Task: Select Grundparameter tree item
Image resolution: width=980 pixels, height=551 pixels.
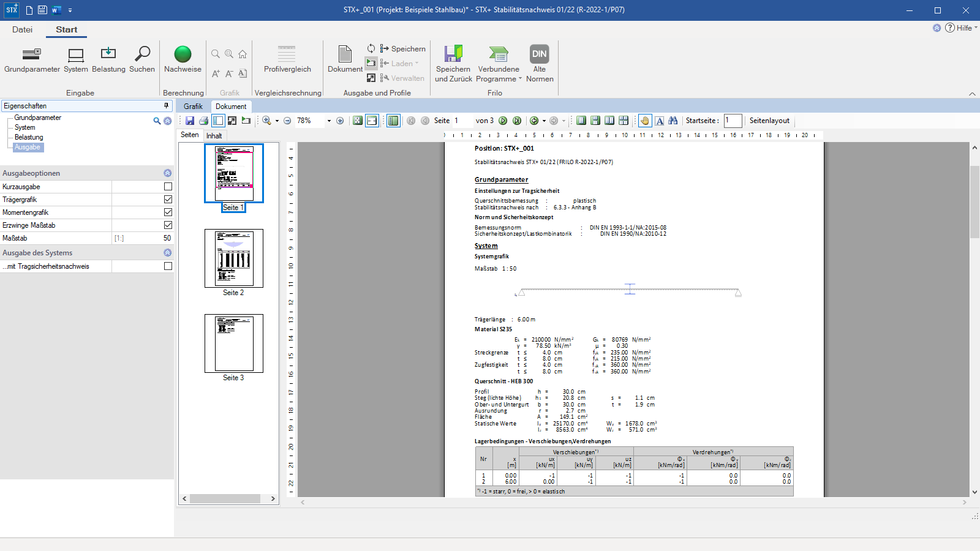Action: tap(38, 118)
